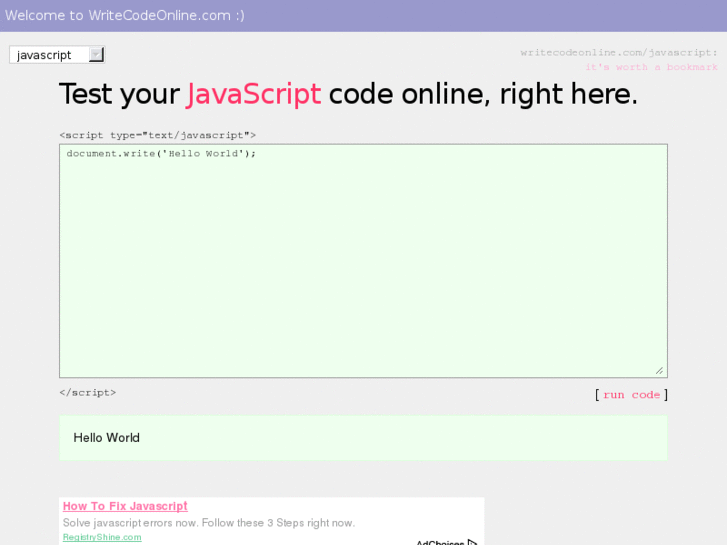Viewport: 727px width, 545px height.
Task: Click the 'run code' link
Action: tap(631, 395)
